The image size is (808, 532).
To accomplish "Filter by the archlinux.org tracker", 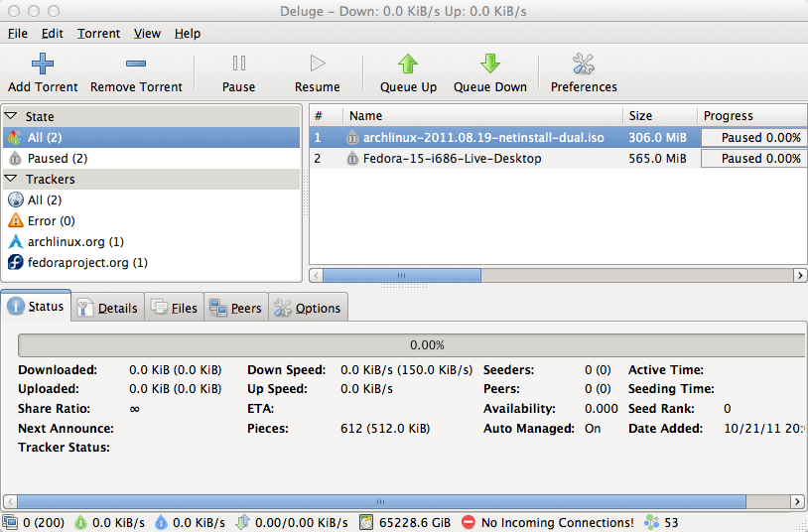I will tap(152, 242).
